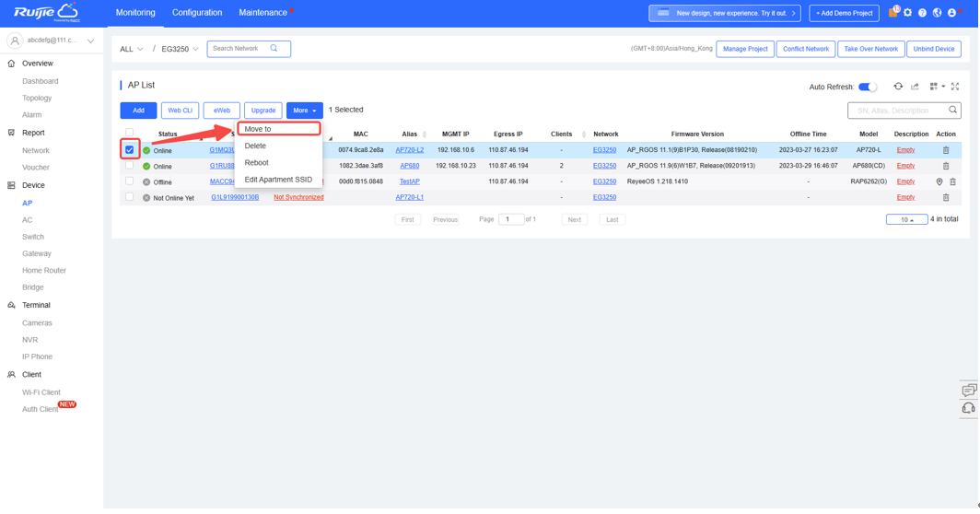The image size is (980, 514).
Task: Choose Reboot in the More menu
Action: pos(257,163)
